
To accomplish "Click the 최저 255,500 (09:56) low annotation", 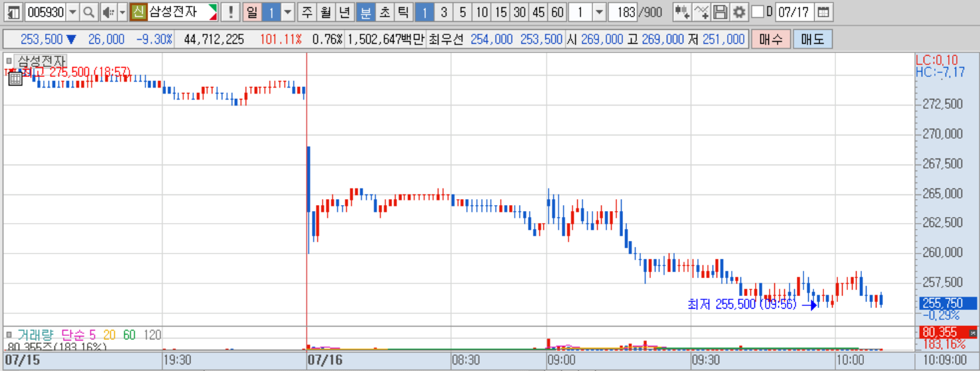I will coord(742,305).
